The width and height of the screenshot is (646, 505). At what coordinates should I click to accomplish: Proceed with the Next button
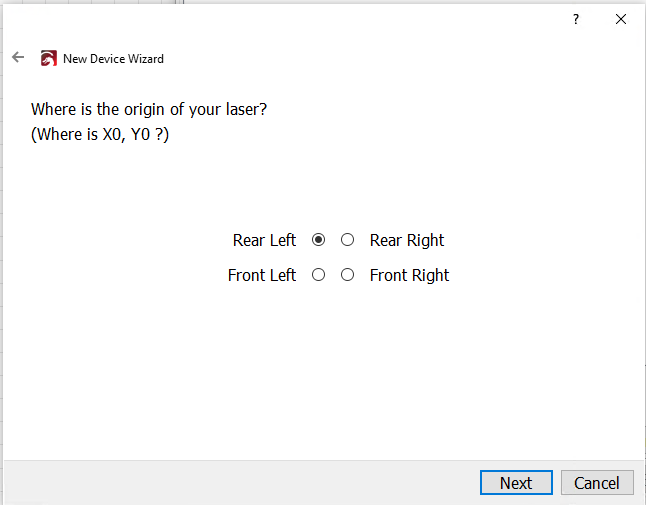(516, 482)
